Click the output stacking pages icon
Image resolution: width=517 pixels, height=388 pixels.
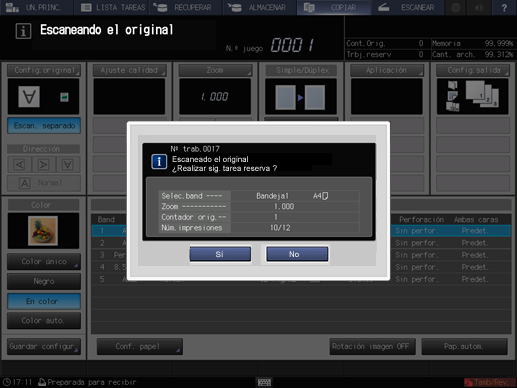click(482, 94)
